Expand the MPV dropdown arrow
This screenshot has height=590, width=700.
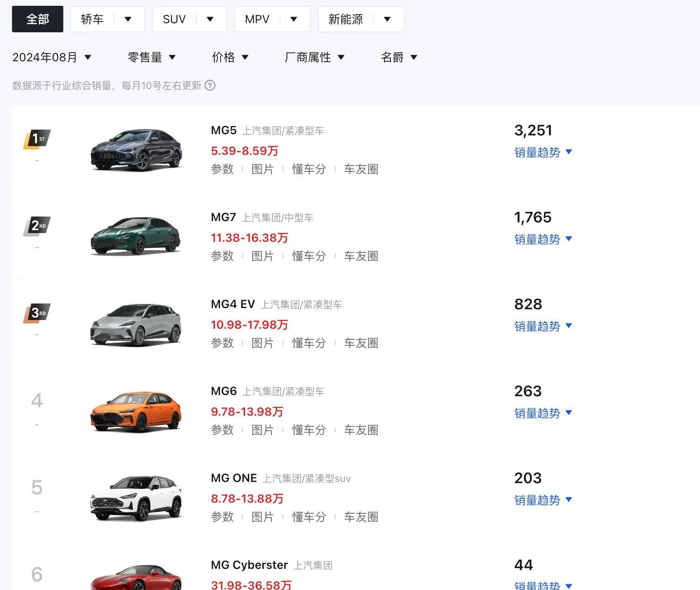coord(294,19)
